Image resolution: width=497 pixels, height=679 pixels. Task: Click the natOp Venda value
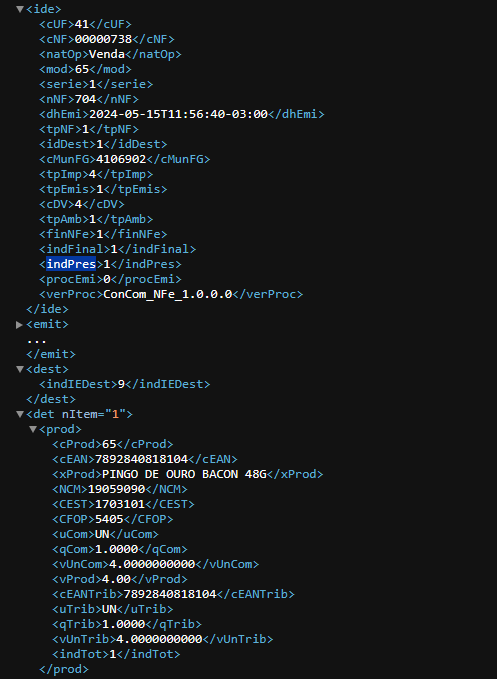pos(106,54)
